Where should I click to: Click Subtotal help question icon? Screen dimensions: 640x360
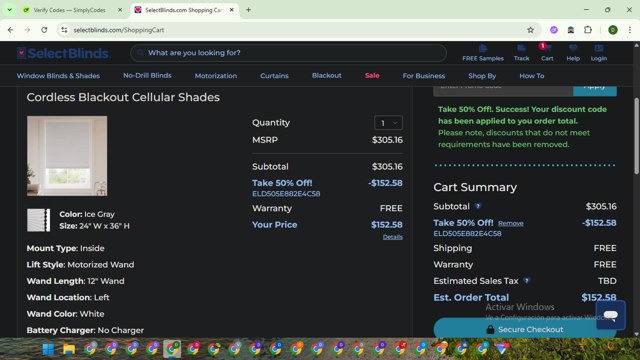(478, 206)
